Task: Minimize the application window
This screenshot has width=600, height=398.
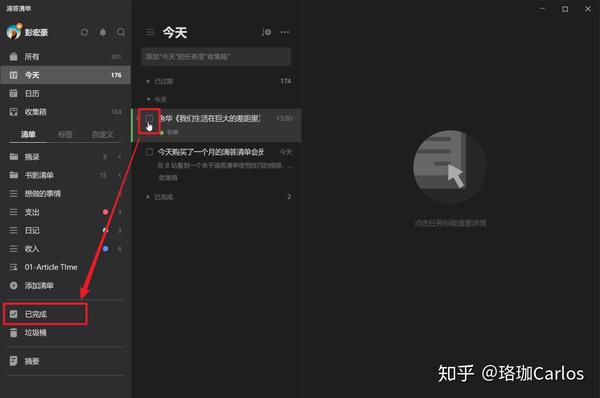Action: click(542, 9)
